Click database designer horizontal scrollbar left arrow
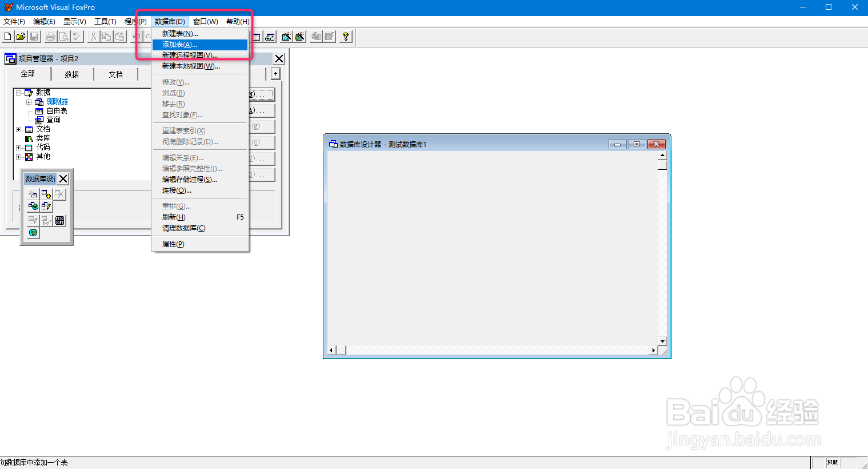This screenshot has width=868, height=469. pyautogui.click(x=331, y=350)
